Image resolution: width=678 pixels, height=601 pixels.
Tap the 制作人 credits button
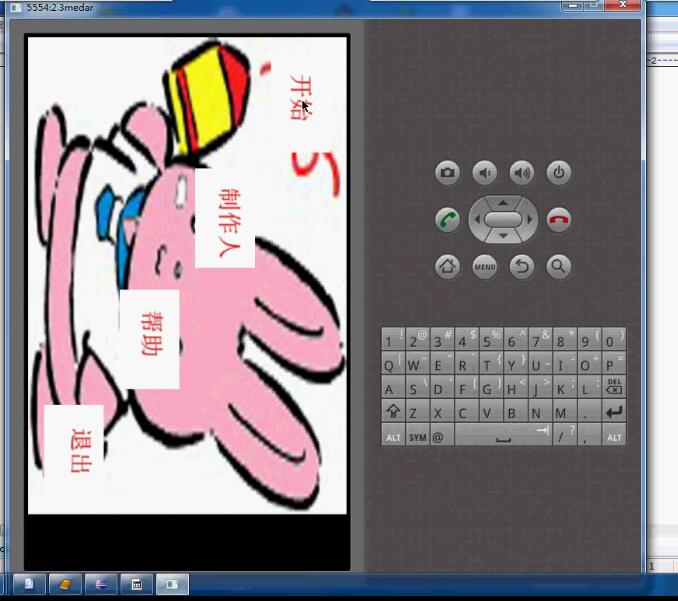(x=225, y=218)
